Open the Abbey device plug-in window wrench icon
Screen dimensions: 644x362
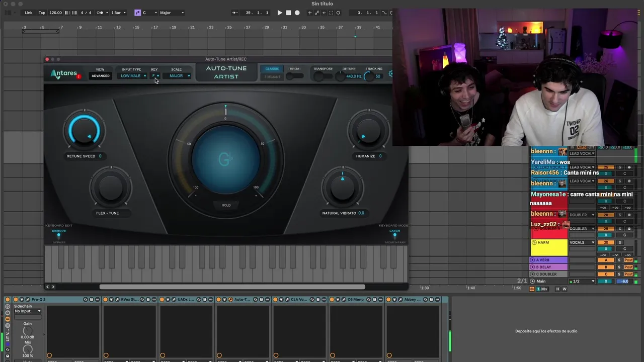tap(401, 299)
